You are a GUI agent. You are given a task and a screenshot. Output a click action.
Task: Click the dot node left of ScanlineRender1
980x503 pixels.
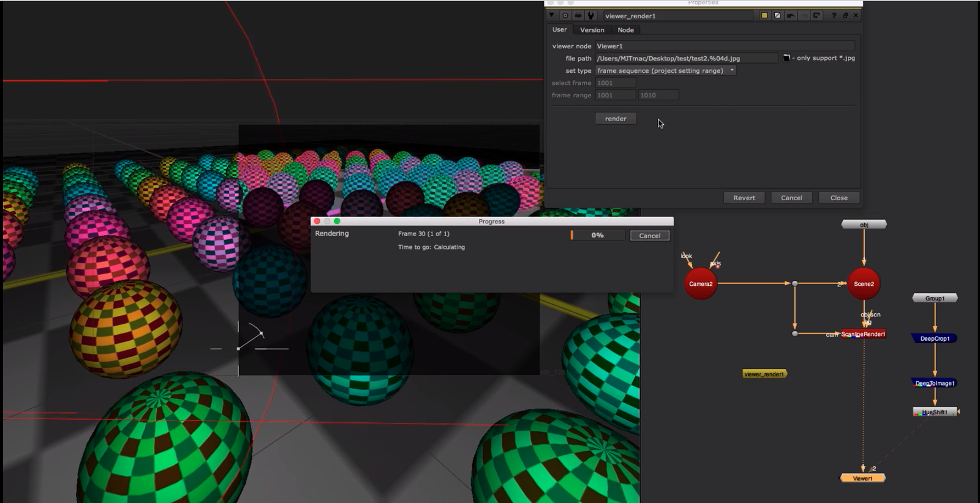(x=794, y=333)
